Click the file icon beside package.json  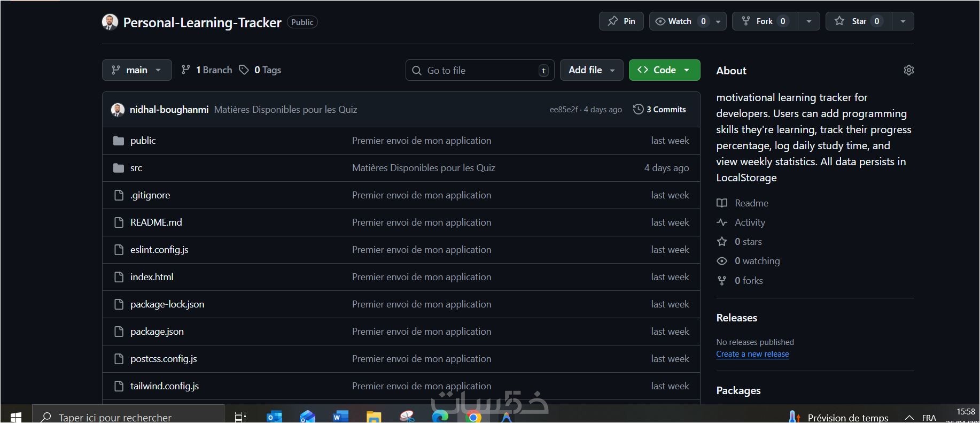tap(119, 332)
